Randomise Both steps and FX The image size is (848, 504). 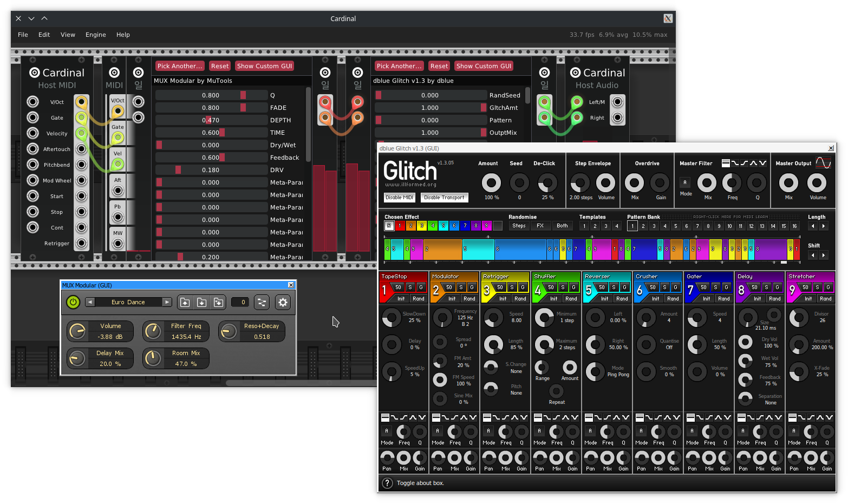(562, 226)
